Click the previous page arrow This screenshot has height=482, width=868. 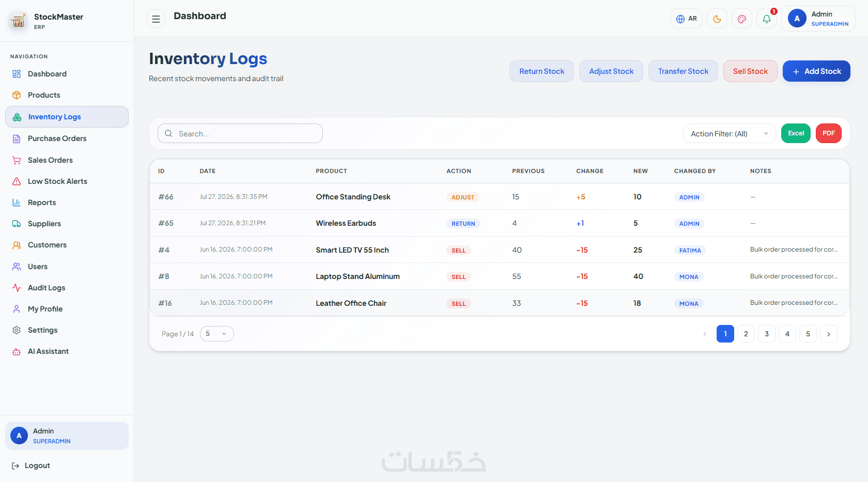705,334
